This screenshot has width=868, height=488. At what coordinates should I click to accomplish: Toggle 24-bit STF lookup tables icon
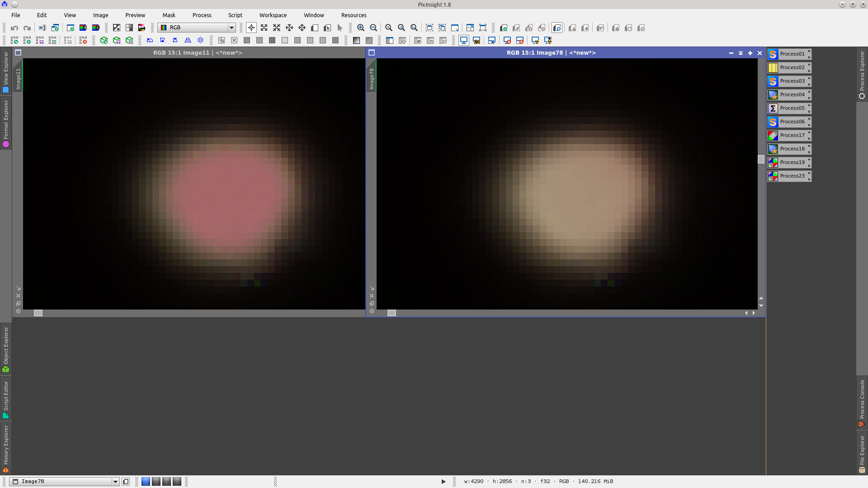point(476,41)
